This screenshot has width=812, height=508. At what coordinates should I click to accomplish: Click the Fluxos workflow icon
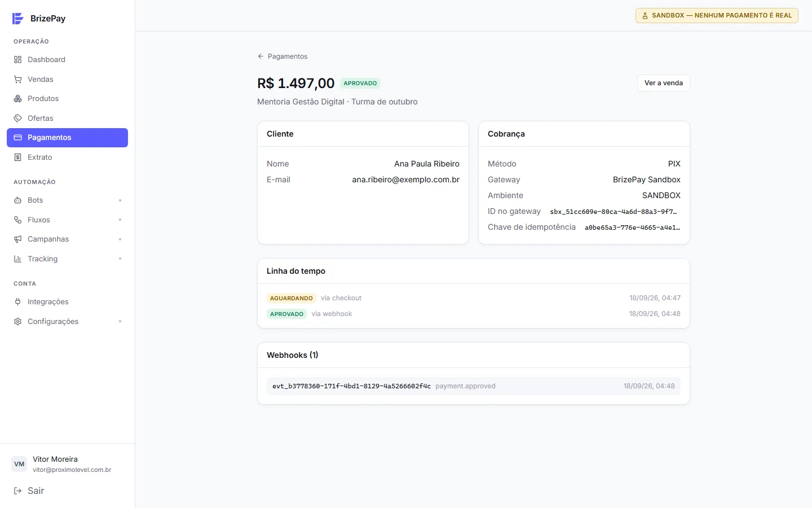click(x=18, y=220)
